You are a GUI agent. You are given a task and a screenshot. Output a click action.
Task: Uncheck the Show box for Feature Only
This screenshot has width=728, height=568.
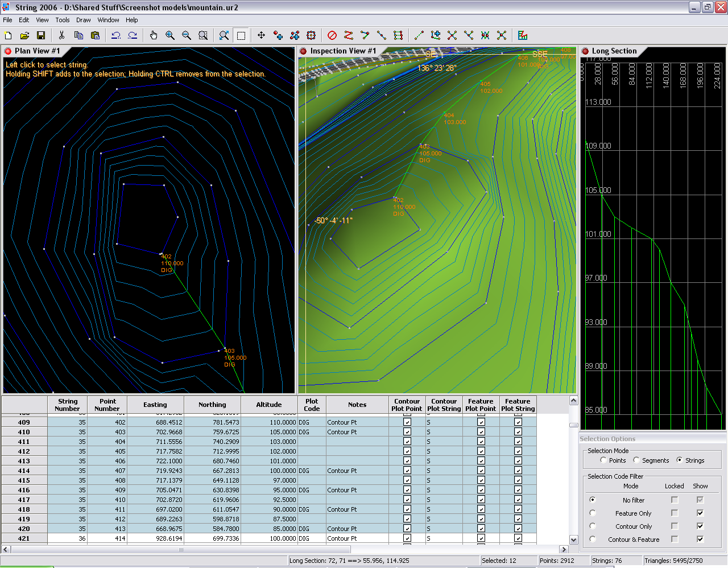[700, 513]
